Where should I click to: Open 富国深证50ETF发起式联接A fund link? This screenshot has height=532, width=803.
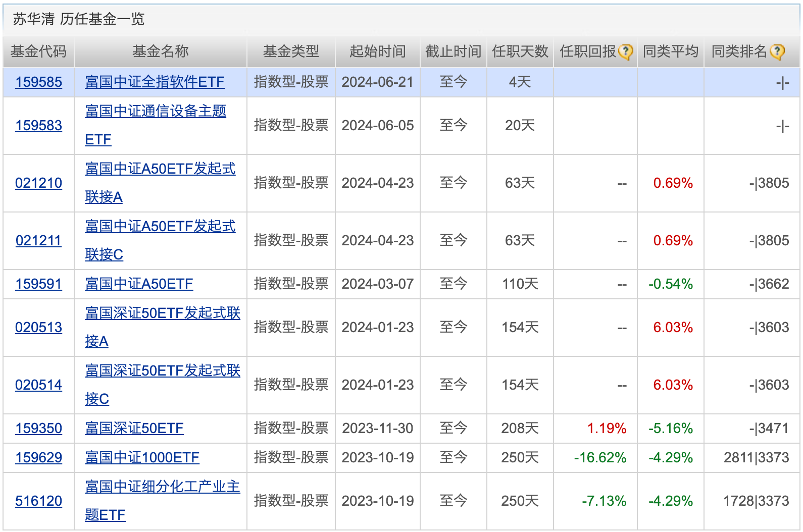tap(163, 327)
